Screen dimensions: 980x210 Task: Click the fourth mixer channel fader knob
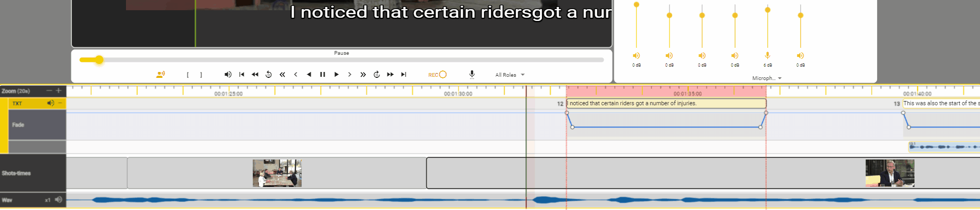coord(735,16)
